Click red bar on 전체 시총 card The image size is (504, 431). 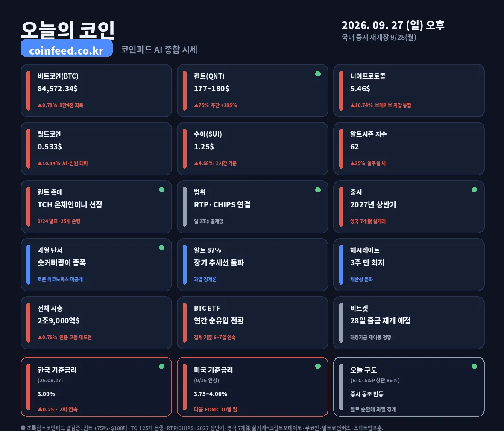coord(28,323)
